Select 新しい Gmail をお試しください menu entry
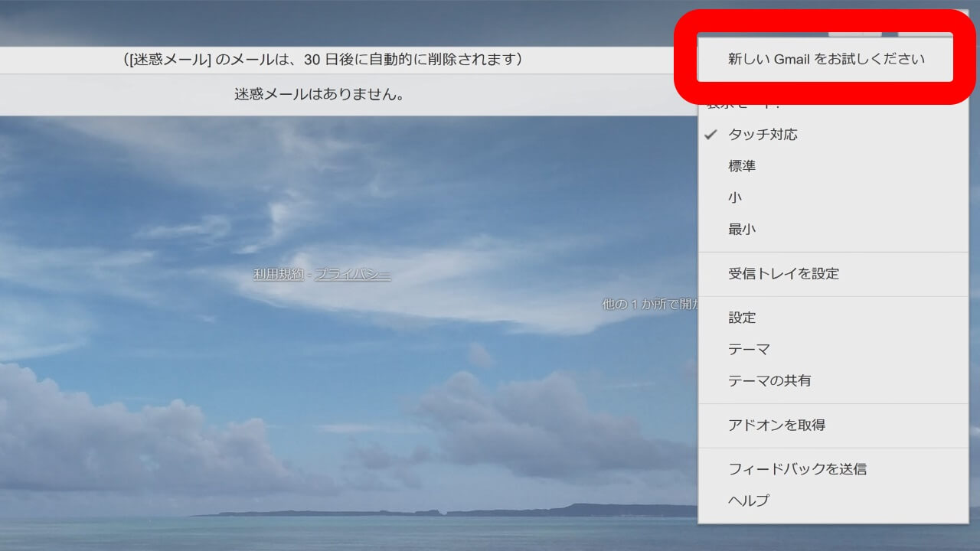980x551 pixels. tap(825, 59)
